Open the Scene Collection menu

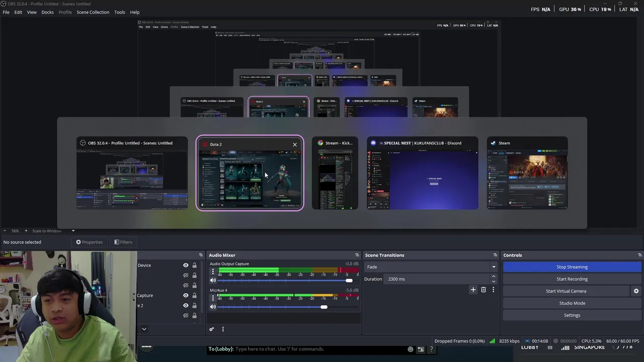(93, 12)
